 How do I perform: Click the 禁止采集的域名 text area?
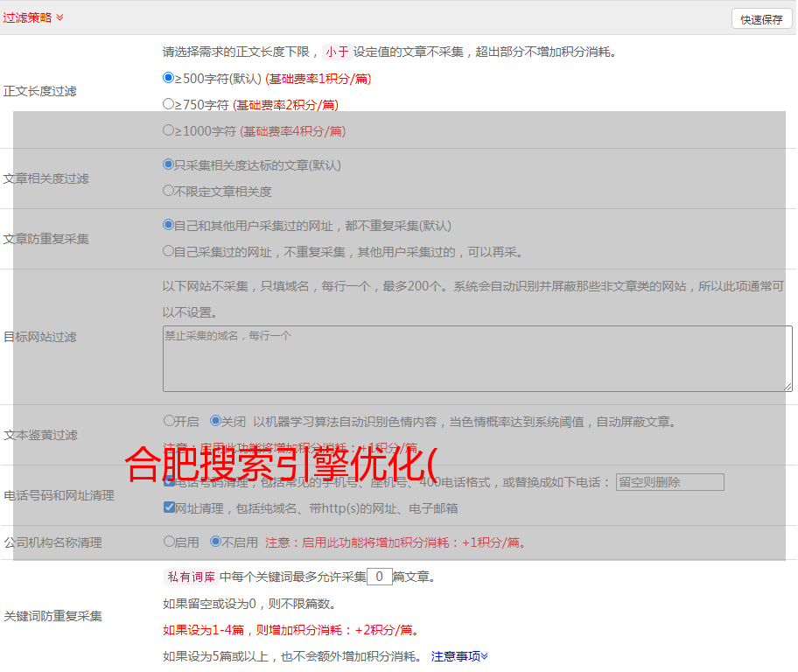click(477, 358)
